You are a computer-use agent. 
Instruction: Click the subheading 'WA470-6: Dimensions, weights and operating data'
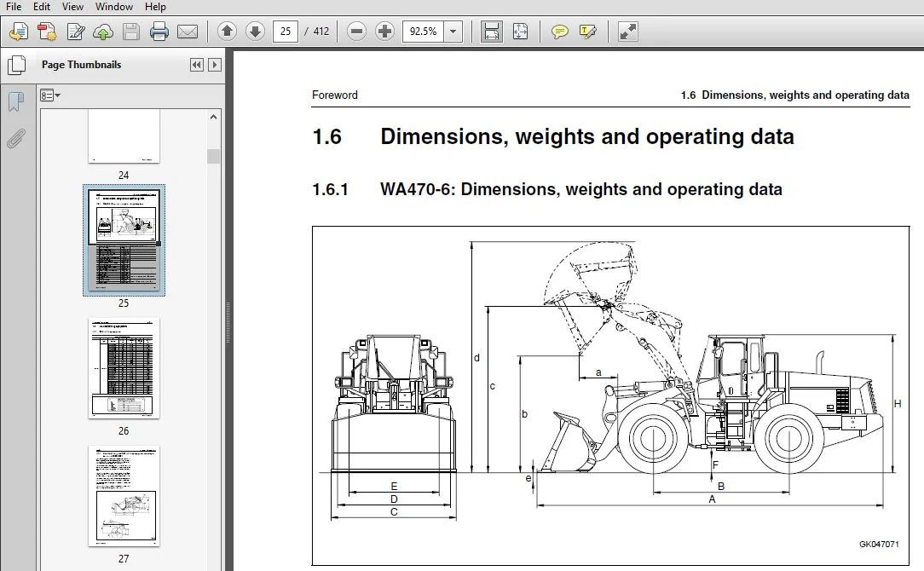tap(581, 189)
